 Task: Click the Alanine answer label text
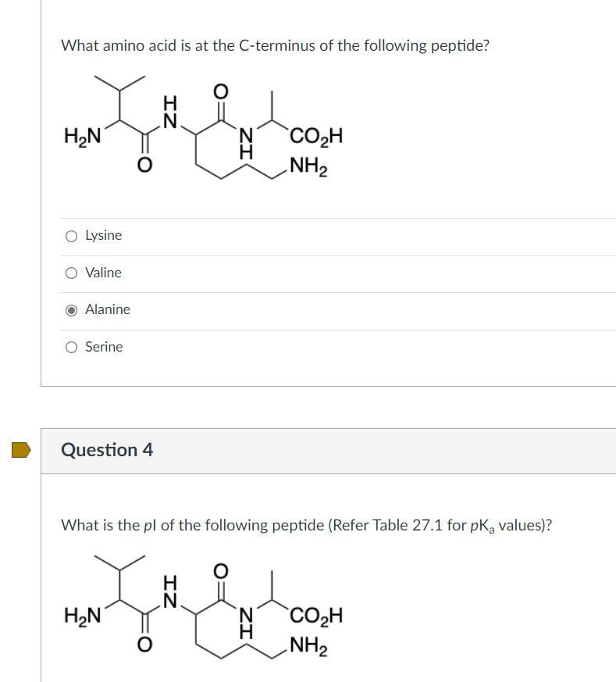point(108,309)
